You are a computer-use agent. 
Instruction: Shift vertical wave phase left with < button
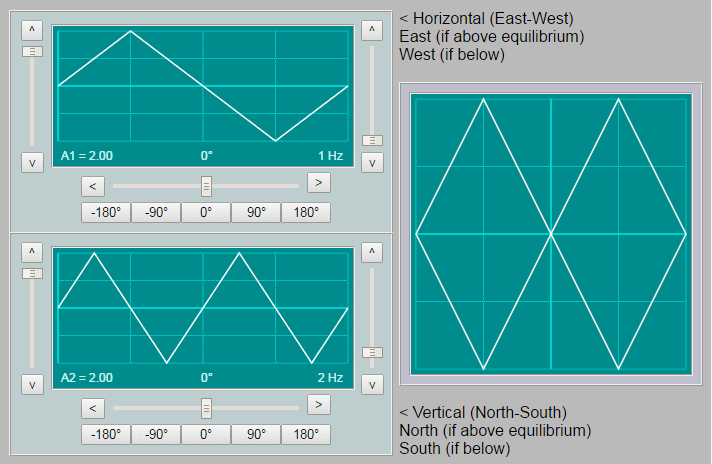93,408
